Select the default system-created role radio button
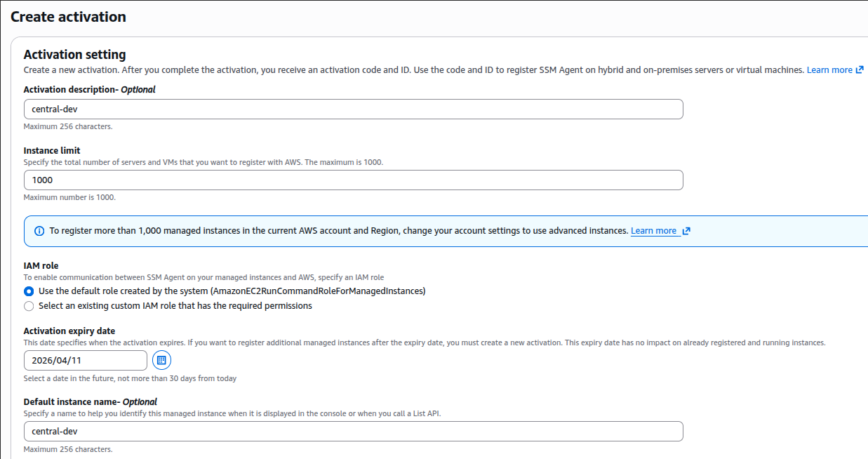The height and width of the screenshot is (459, 868). point(29,291)
